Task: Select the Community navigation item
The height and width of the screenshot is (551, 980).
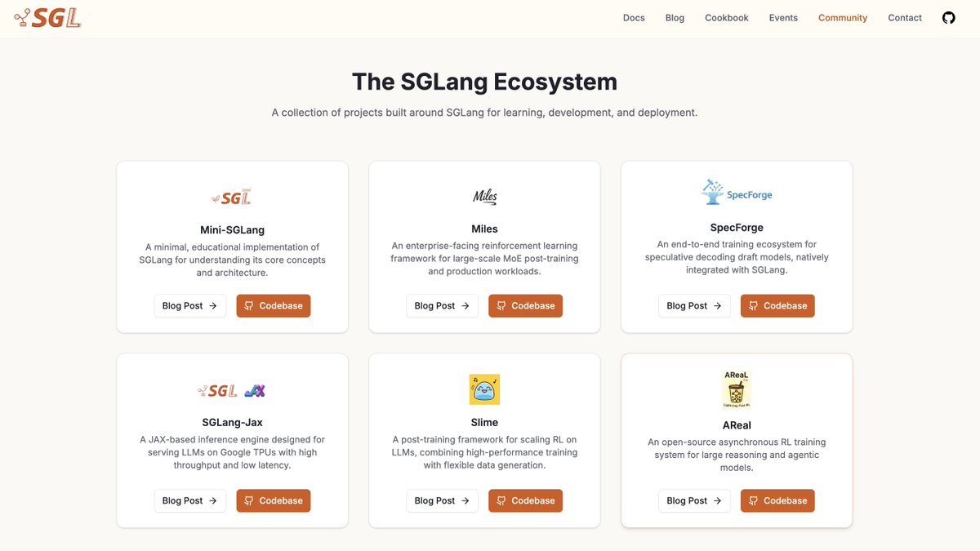Action: [x=843, y=17]
